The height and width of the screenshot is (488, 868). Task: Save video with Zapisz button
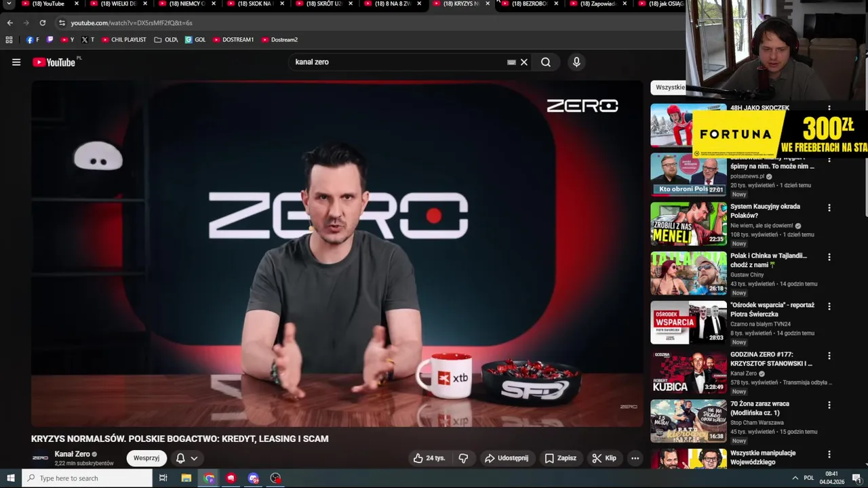pyautogui.click(x=561, y=458)
